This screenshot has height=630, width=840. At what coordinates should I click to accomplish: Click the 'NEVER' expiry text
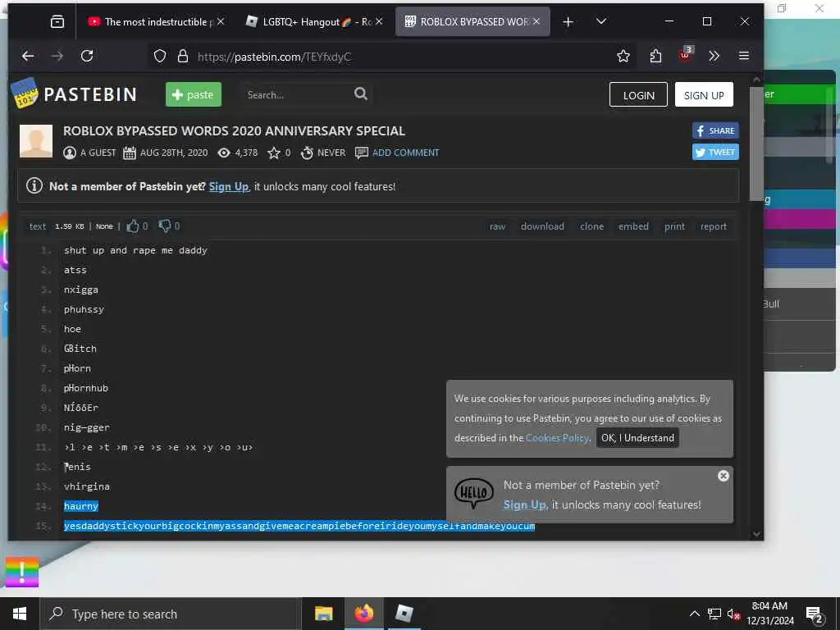[331, 153]
